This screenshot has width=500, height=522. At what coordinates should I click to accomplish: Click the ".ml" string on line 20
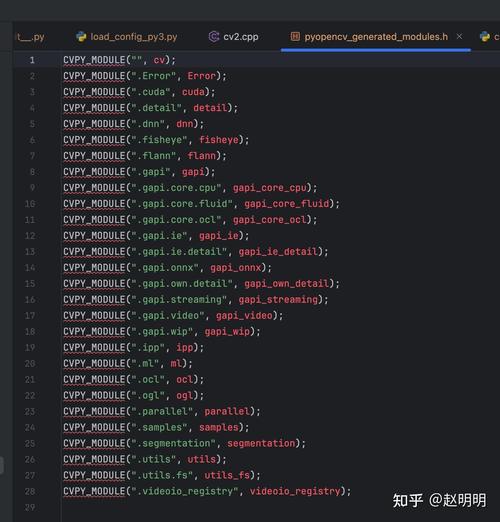pos(145,364)
